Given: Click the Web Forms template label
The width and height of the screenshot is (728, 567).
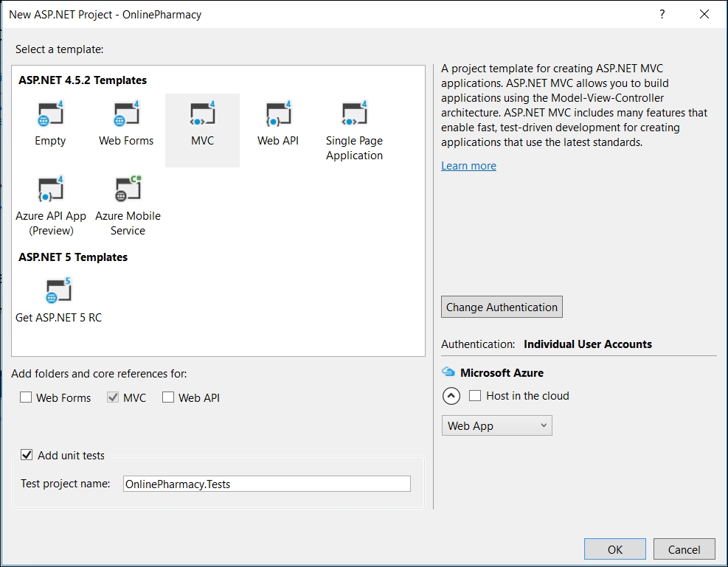Looking at the screenshot, I should click(x=126, y=141).
